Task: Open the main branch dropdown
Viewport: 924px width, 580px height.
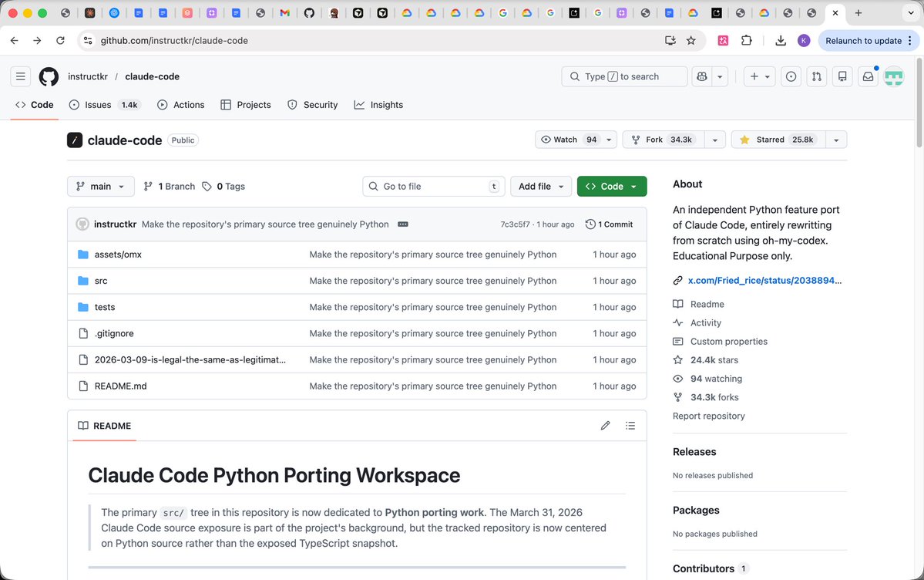Action: (x=101, y=187)
